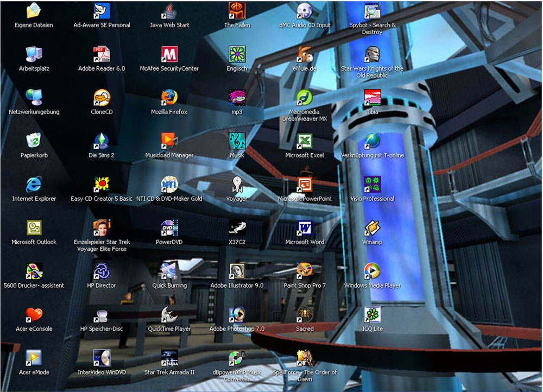Select the Die Sims 2 shortcut
This screenshot has width=543, height=392.
pyautogui.click(x=102, y=141)
